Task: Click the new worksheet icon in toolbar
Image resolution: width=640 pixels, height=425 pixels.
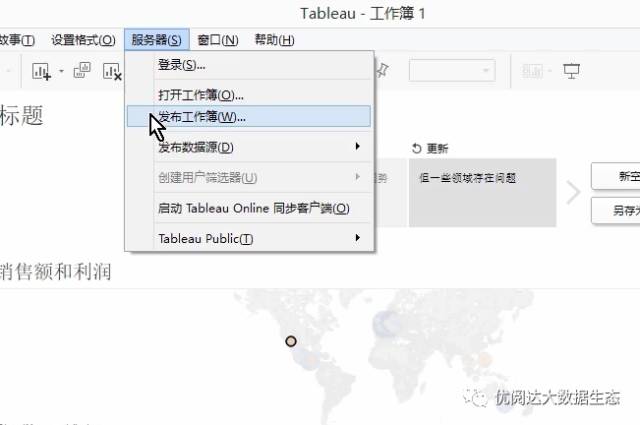Action: tap(41, 71)
